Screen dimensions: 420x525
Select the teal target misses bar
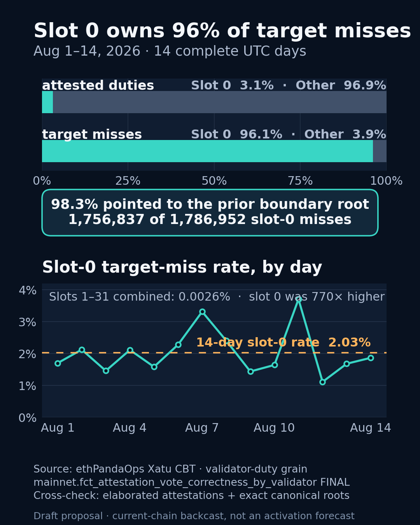(x=207, y=151)
